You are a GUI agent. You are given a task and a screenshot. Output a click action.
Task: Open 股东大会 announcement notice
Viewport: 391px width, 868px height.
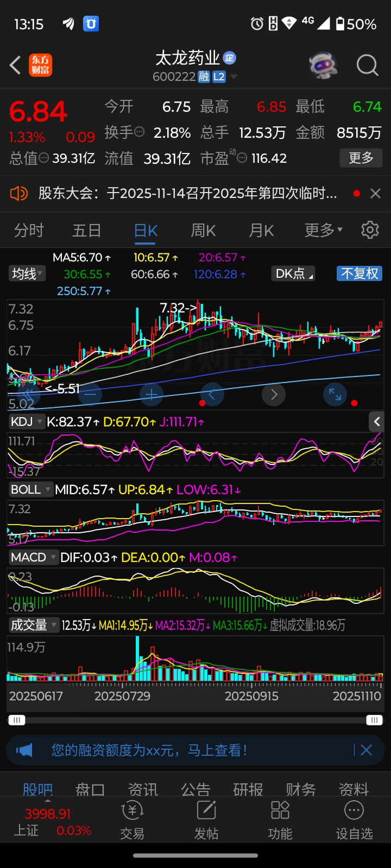(x=187, y=193)
